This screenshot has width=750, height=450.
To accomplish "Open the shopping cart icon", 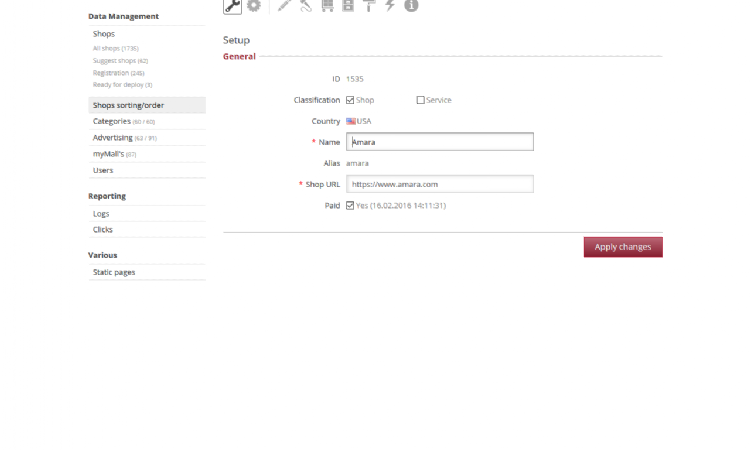I will [327, 6].
